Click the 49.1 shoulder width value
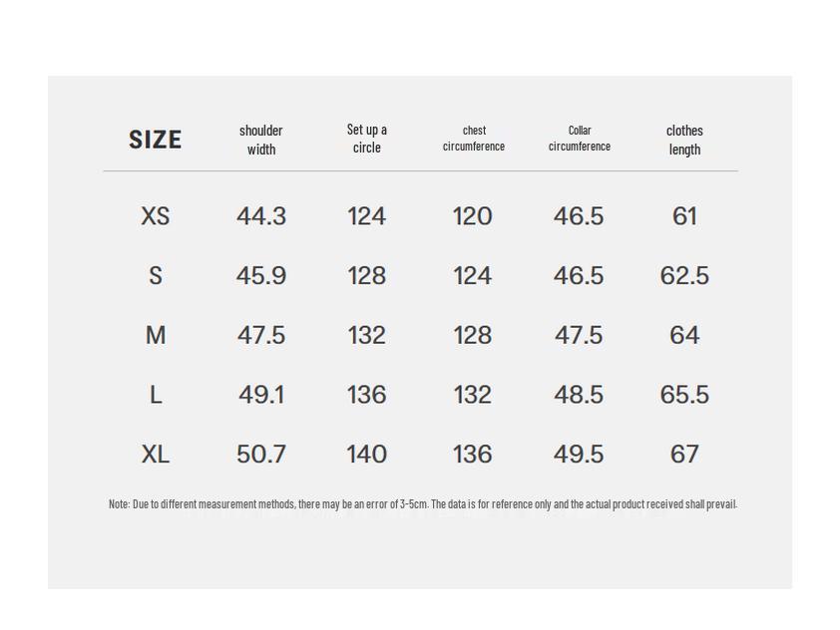Viewport: 840px width, 630px height. (261, 396)
